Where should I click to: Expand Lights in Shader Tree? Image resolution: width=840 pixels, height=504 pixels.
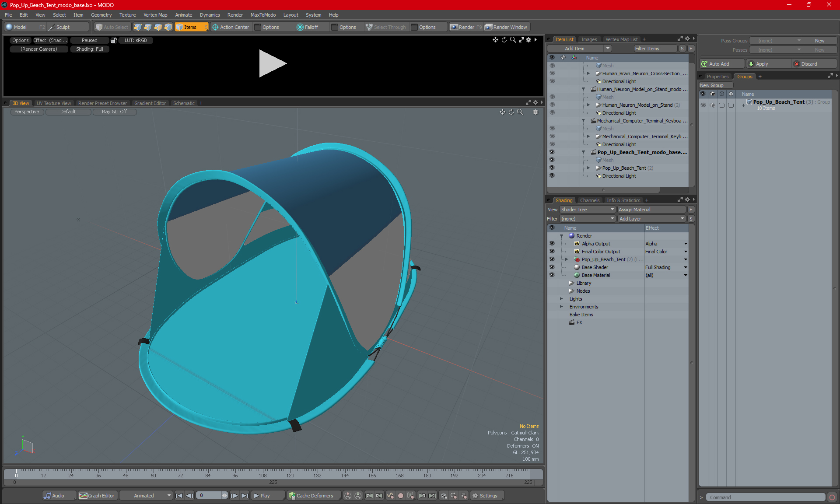point(562,299)
